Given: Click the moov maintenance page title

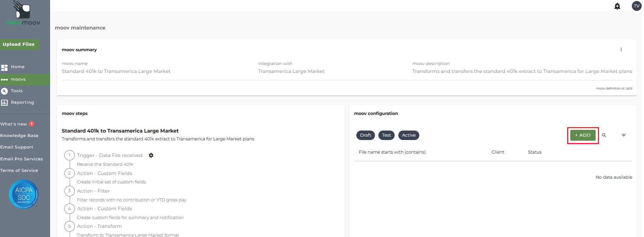Looking at the screenshot, I should coord(80,28).
